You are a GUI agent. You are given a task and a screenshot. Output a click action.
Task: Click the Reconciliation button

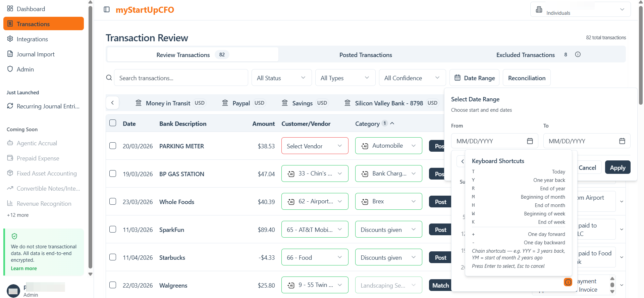527,78
